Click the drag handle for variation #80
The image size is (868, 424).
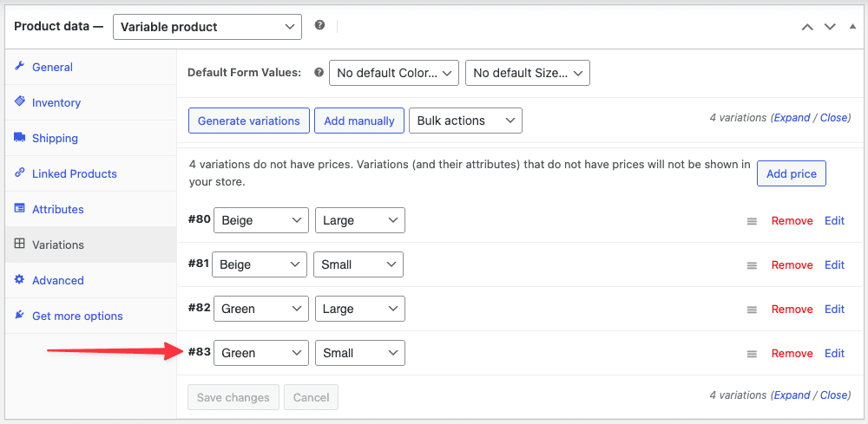pos(752,221)
